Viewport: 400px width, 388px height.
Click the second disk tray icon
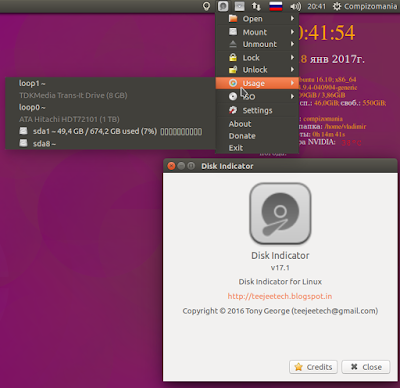(239, 6)
